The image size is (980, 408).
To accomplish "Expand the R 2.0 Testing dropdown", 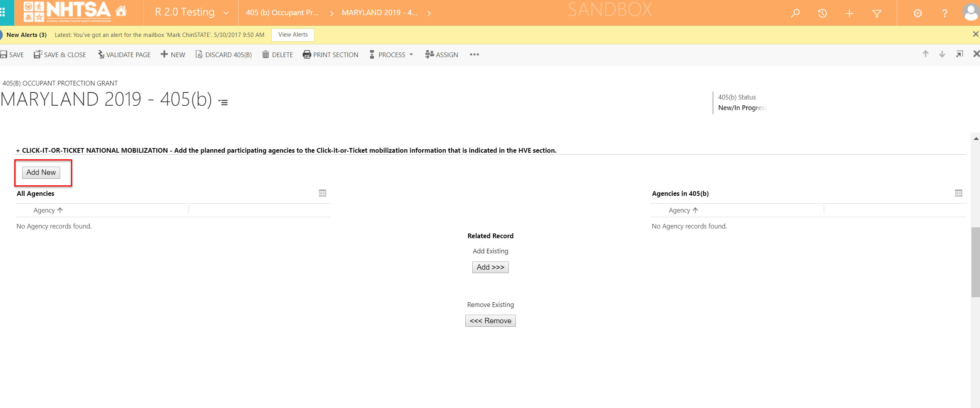I will [226, 13].
